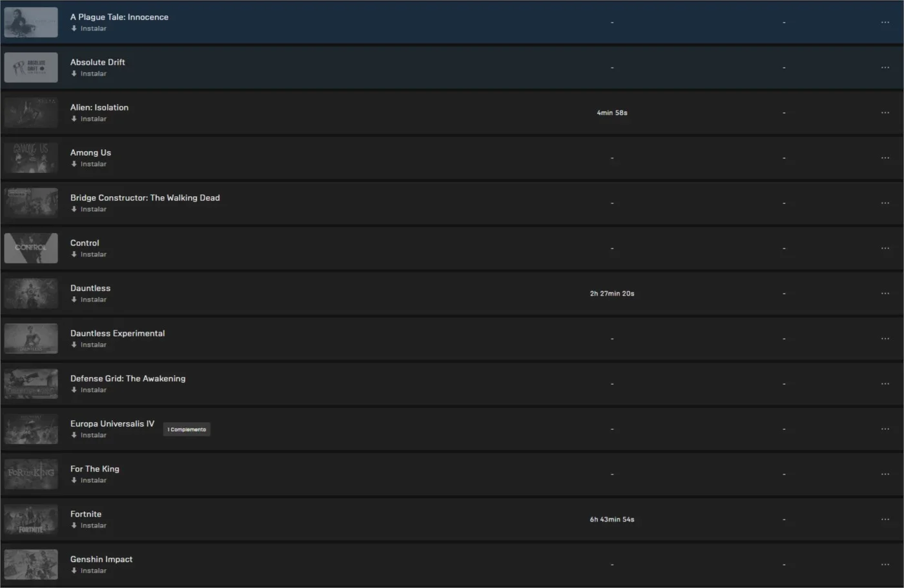Select the Fortnite title
Screen dimensions: 904x588
click(86, 514)
